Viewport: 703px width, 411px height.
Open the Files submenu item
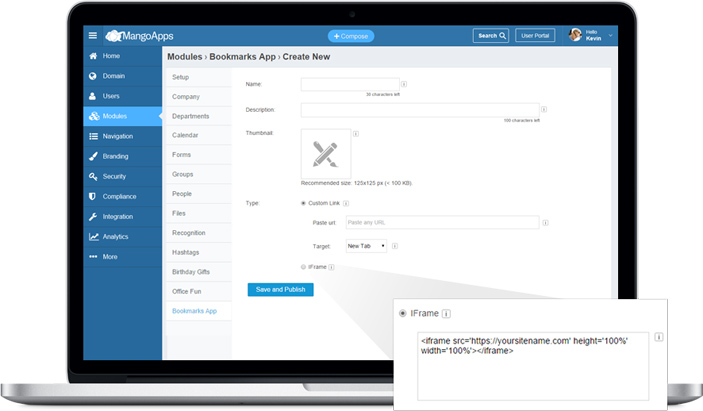[x=198, y=213]
